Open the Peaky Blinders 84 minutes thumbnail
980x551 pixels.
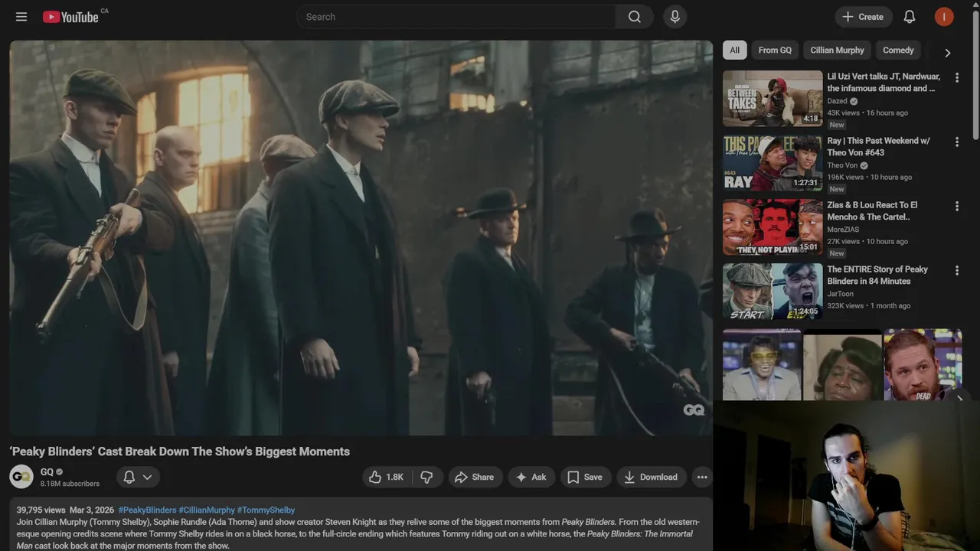point(773,292)
